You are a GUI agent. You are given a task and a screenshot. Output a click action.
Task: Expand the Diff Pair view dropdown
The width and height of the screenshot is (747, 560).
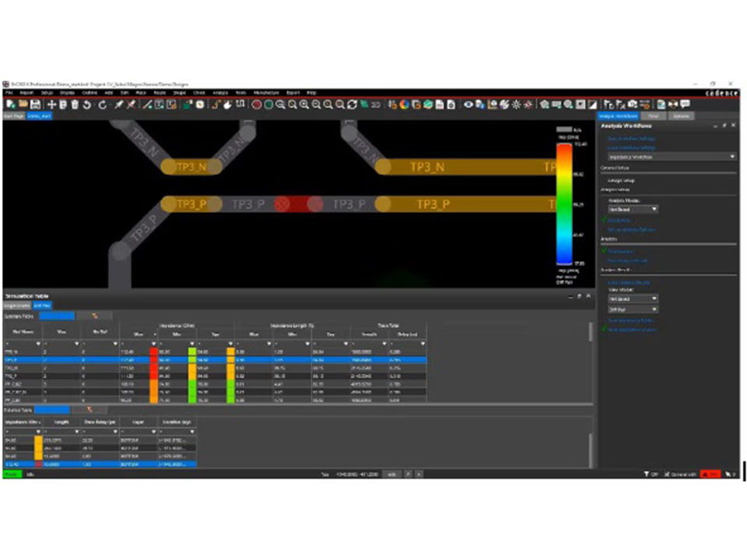pyautogui.click(x=633, y=309)
